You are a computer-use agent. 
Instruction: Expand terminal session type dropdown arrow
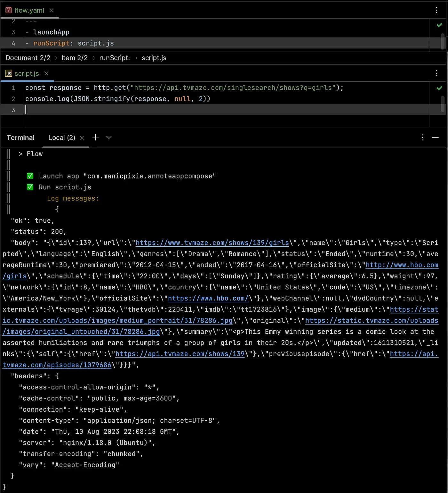coord(109,137)
